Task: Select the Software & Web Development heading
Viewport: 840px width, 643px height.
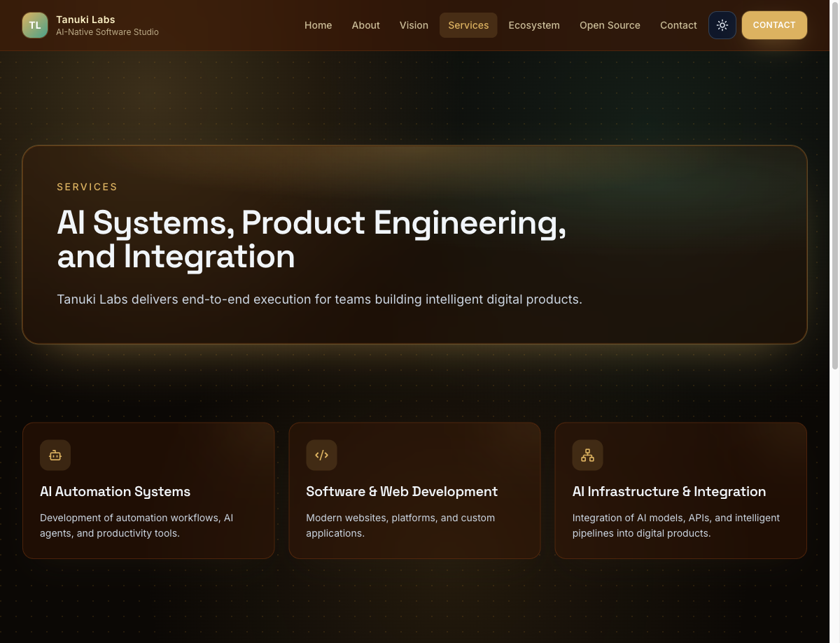Action: [x=402, y=492]
